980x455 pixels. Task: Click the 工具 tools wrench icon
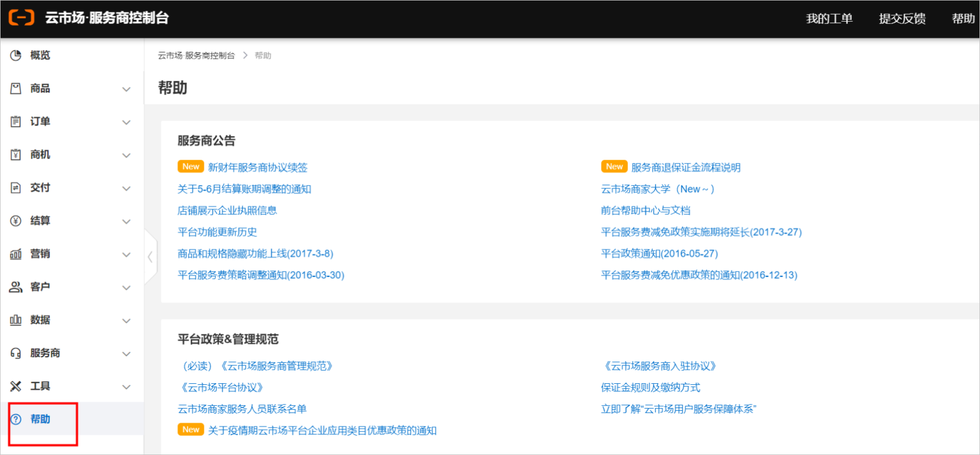[x=16, y=386]
